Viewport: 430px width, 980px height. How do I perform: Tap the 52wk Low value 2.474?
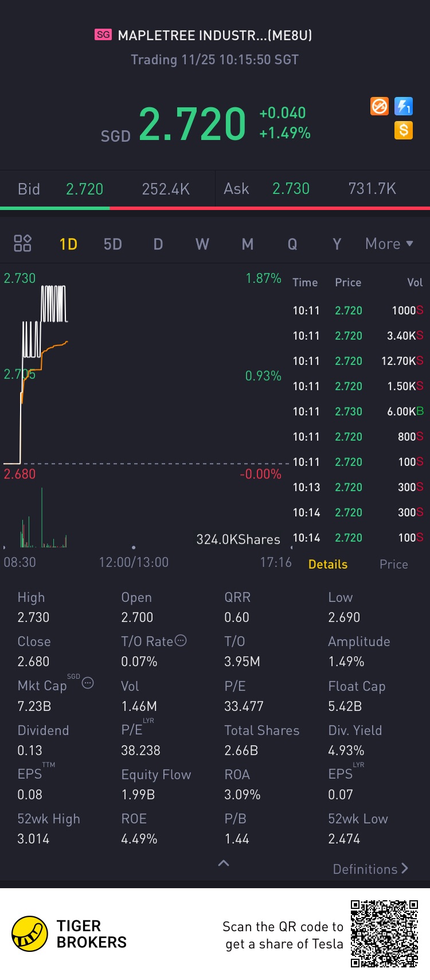point(344,839)
